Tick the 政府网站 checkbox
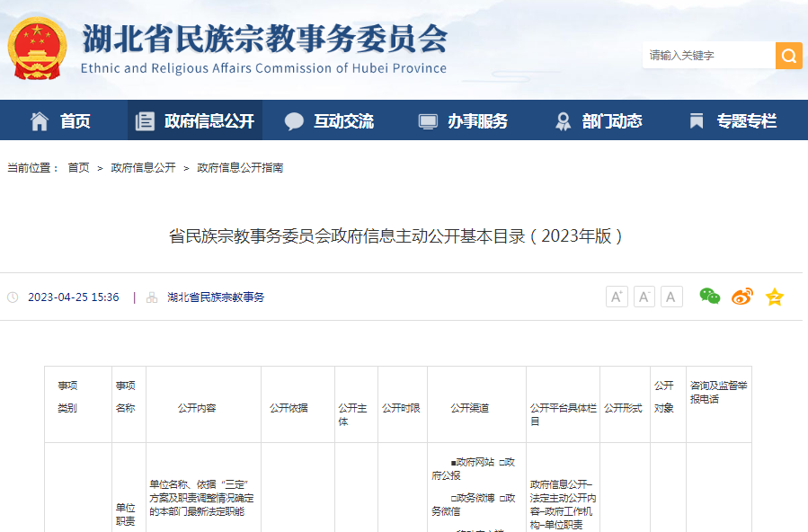Viewport: 808px width, 532px height. click(x=455, y=462)
